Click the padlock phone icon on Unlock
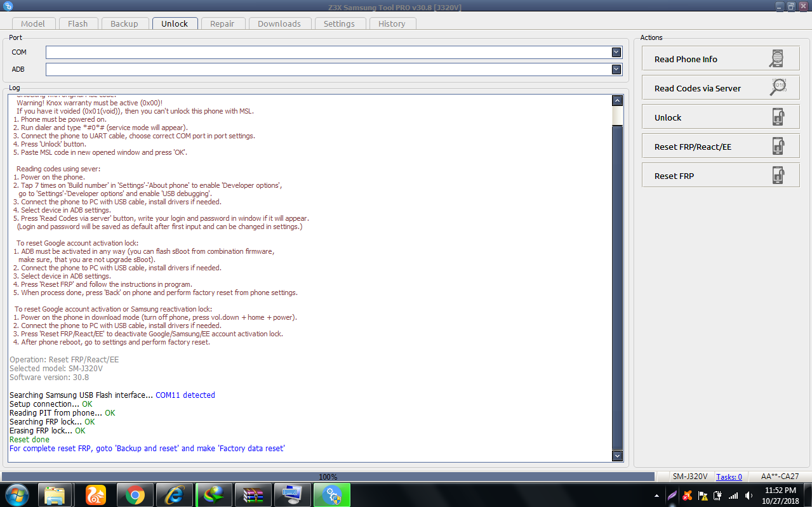 coord(778,117)
